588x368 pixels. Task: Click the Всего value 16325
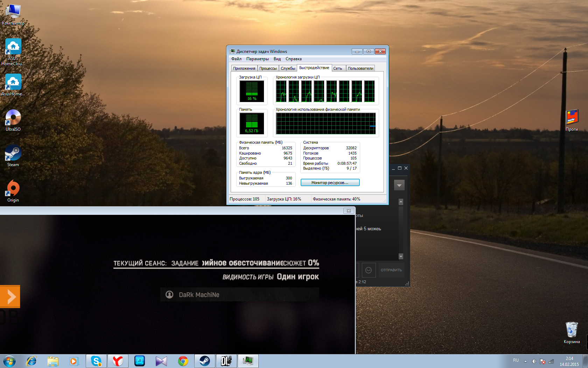coord(287,148)
